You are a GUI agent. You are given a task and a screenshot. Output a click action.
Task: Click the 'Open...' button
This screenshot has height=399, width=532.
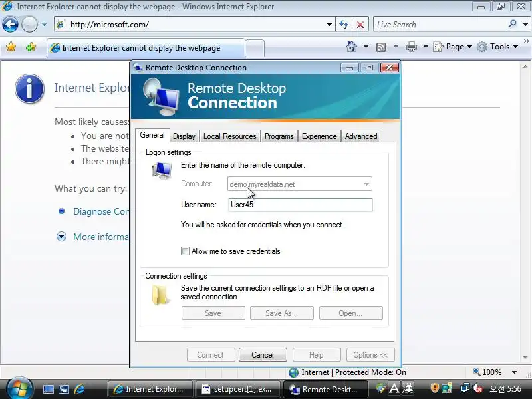click(350, 313)
